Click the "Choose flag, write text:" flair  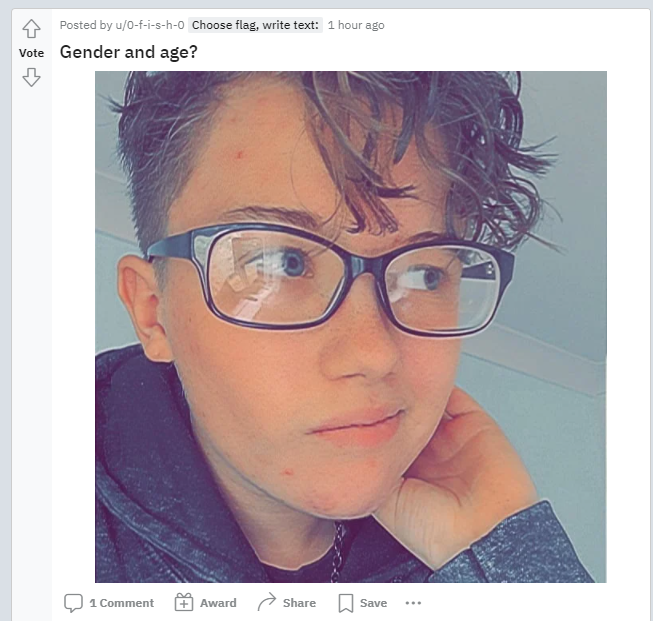[x=255, y=25]
